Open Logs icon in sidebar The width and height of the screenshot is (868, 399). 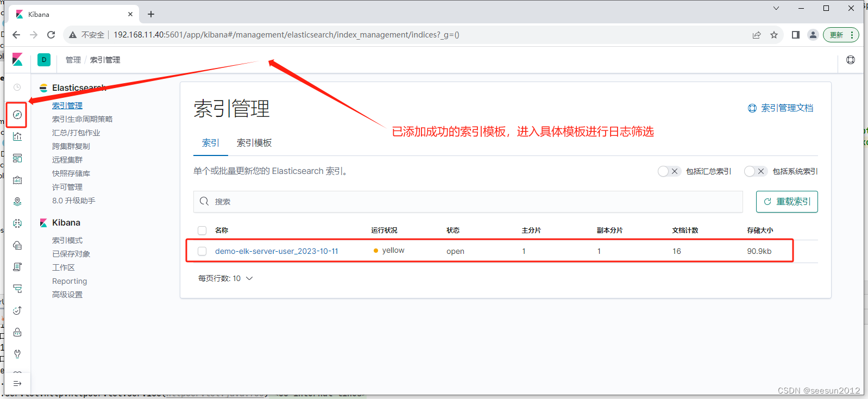17,267
